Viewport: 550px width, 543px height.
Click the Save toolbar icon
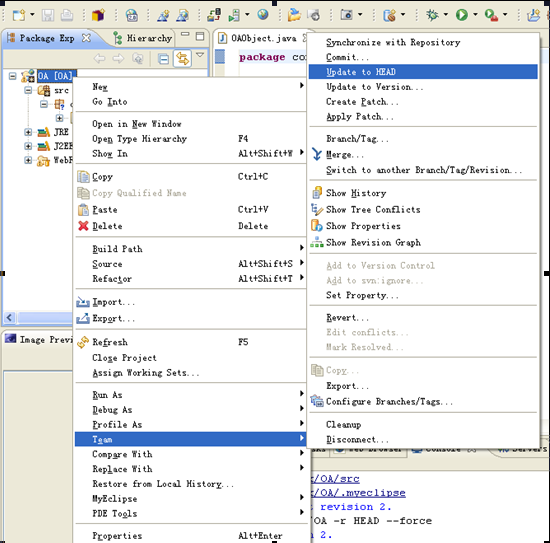click(x=48, y=15)
